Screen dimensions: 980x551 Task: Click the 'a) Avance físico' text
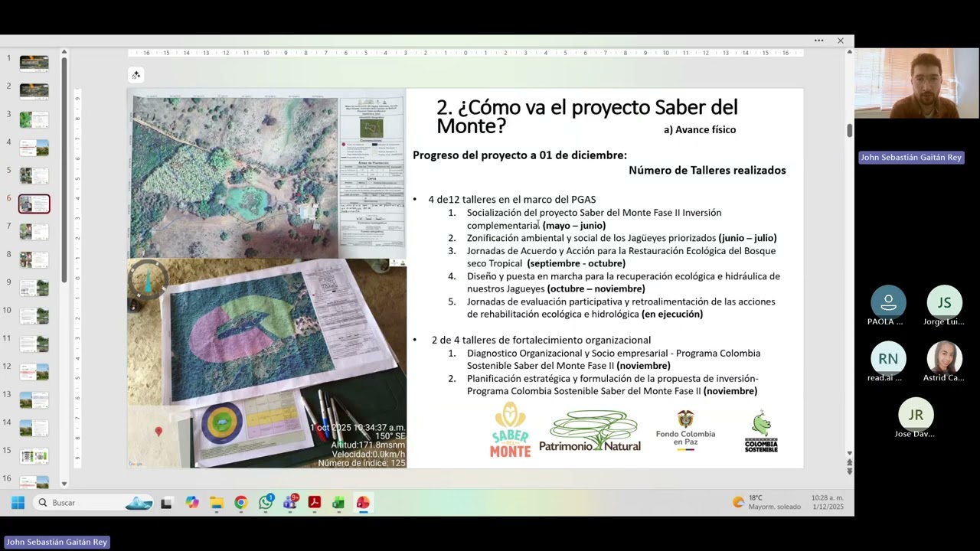click(x=700, y=129)
